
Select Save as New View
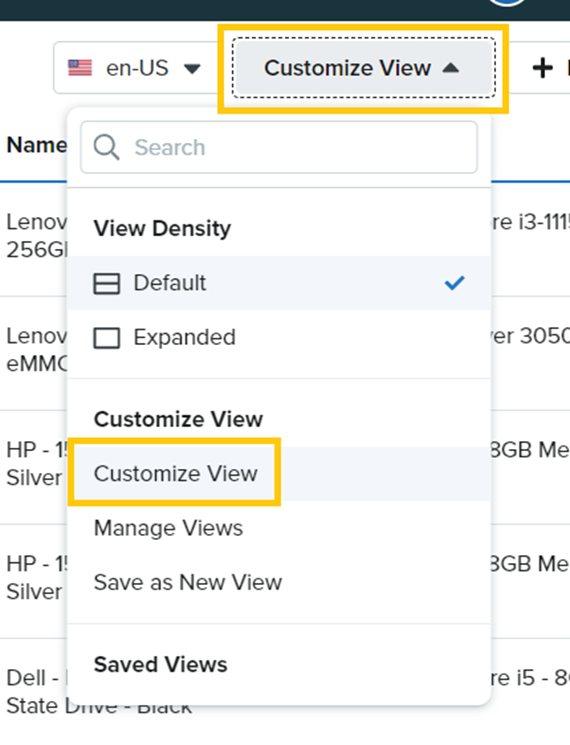pos(279,583)
